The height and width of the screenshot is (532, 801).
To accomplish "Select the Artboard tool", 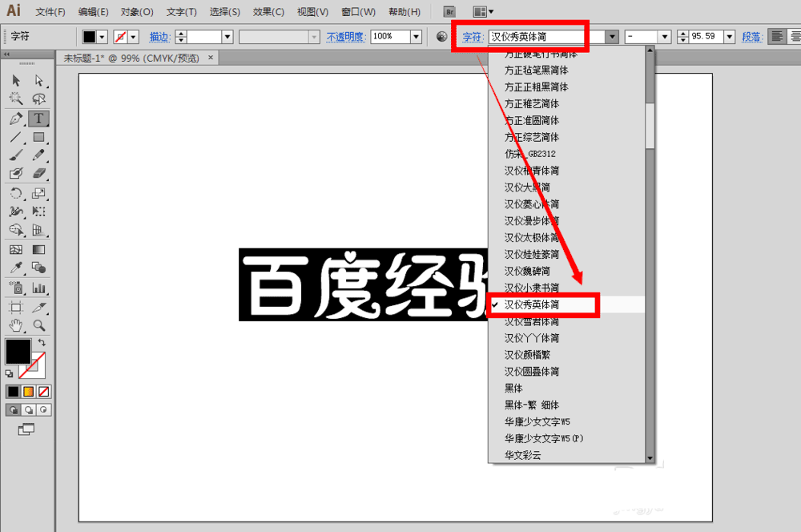I will click(16, 307).
